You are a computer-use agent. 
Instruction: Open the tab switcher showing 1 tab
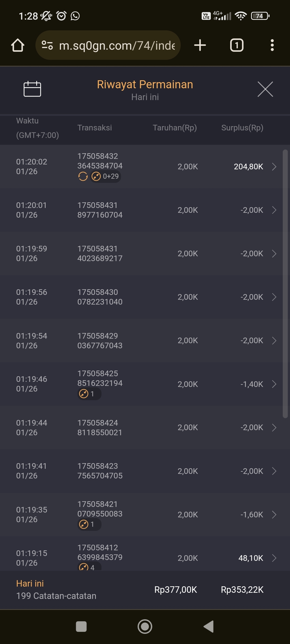tap(237, 45)
